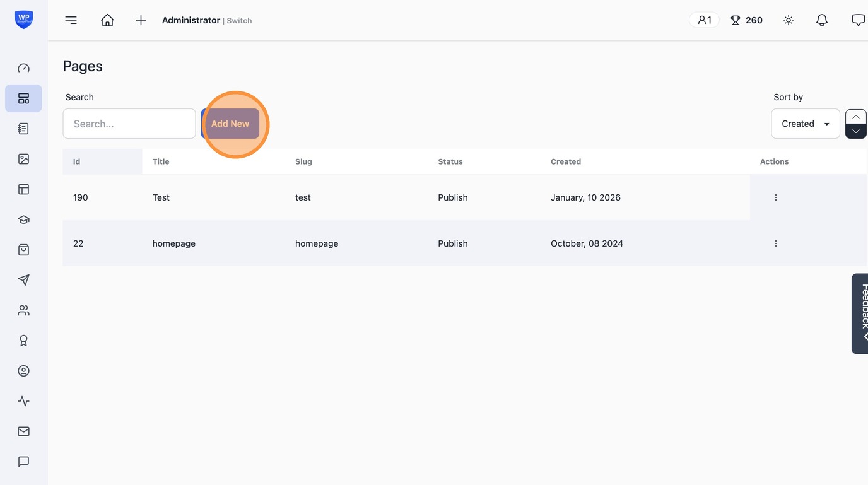Image resolution: width=868 pixels, height=485 pixels.
Task: Click the date "January, 10 2026"
Action: (x=585, y=197)
